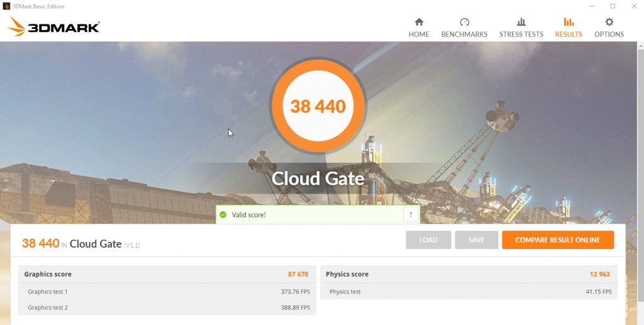Screen dimensions: 644x325
Task: Select the Stress Tests bar chart icon
Action: point(521,22)
